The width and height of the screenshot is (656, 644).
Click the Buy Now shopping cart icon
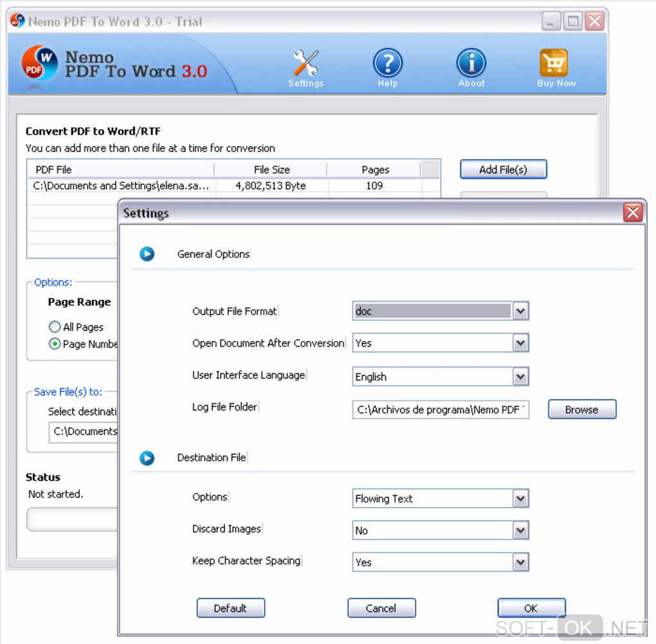pyautogui.click(x=554, y=63)
